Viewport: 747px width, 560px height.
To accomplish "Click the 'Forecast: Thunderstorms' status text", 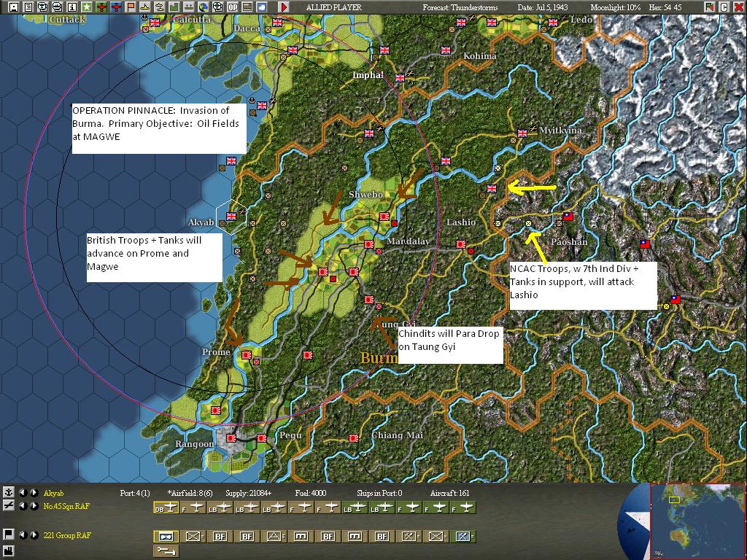I will pyautogui.click(x=460, y=7).
